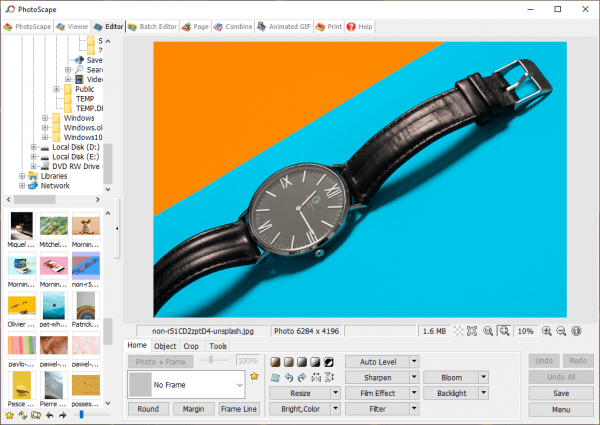Open the Animated GIF tab

coord(284,27)
